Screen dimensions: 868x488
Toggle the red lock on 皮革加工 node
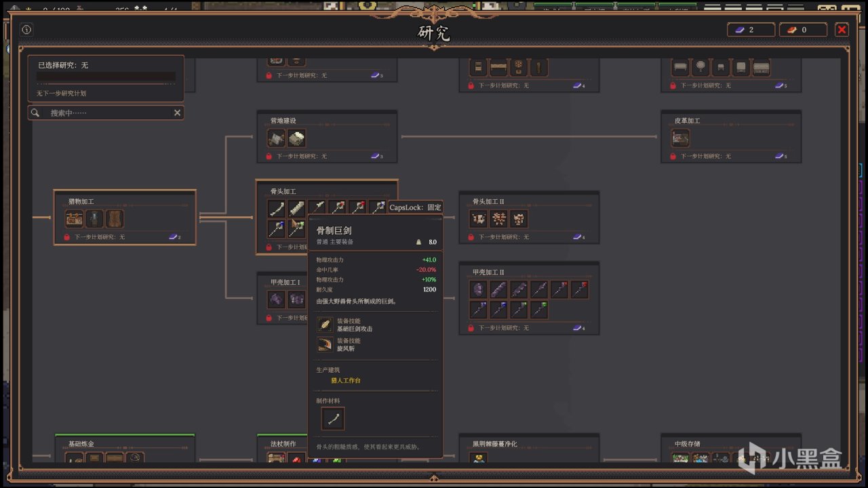click(x=673, y=156)
